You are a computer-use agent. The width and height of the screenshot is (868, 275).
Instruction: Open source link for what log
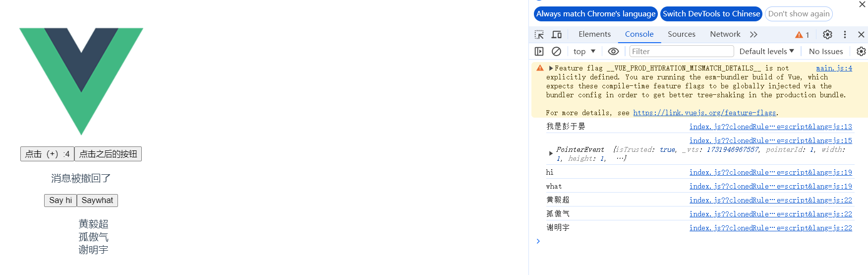coord(770,186)
